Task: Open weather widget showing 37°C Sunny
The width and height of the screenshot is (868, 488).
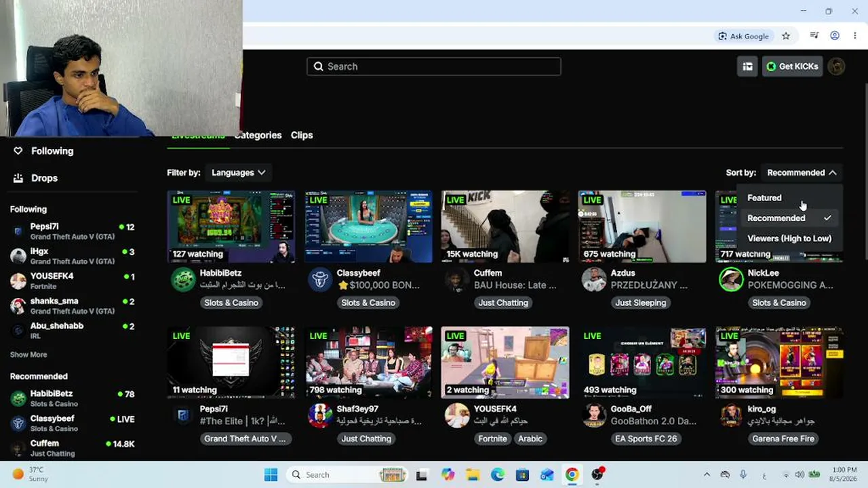Action: (31, 474)
